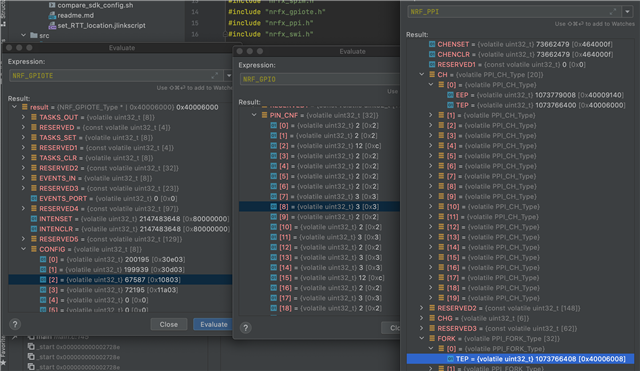Select CONFIG [4] value 0 row

tap(120, 300)
